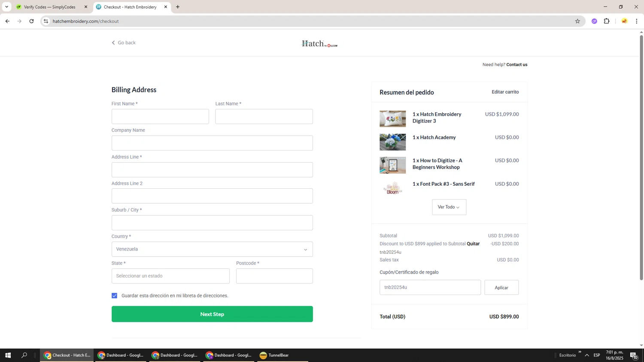Open the State select dropdown

point(170,276)
